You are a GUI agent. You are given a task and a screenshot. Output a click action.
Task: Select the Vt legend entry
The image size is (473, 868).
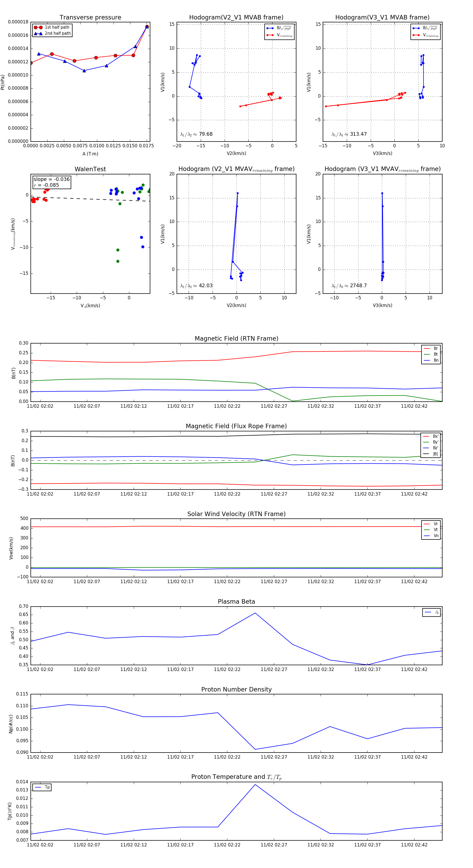431,530
